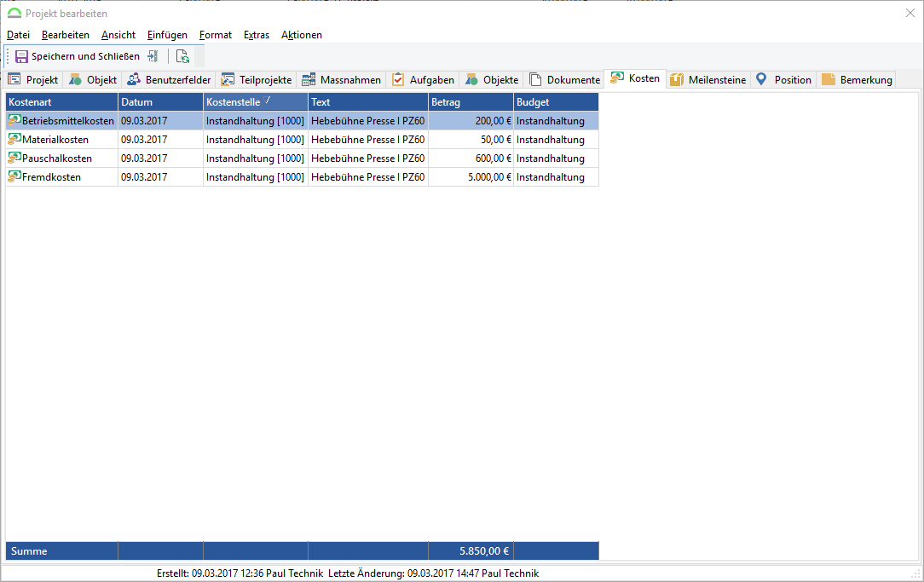This screenshot has height=582, width=924.
Task: Click the save-and-next toolbar icon
Action: [x=153, y=56]
